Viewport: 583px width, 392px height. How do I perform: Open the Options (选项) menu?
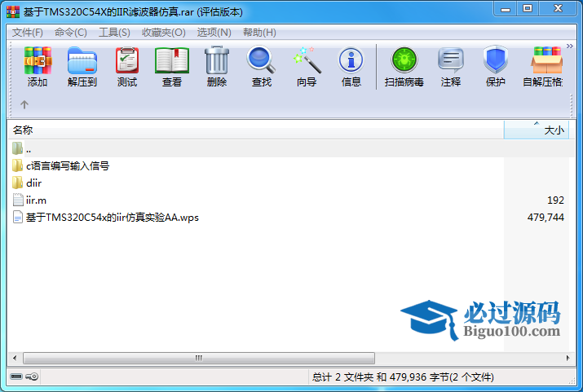(x=214, y=33)
